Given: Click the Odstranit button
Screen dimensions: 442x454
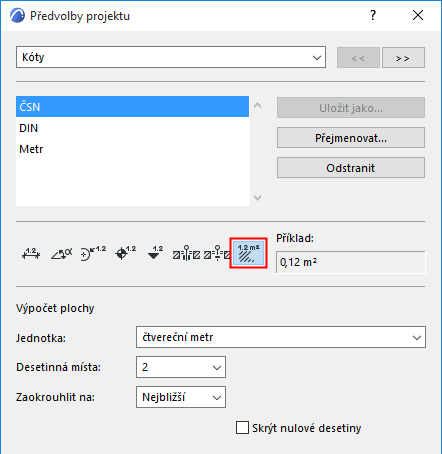Looking at the screenshot, I should 351,168.
